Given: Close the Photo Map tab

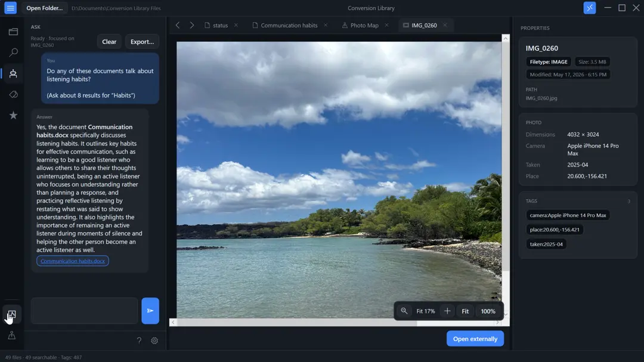Looking at the screenshot, I should tap(386, 25).
